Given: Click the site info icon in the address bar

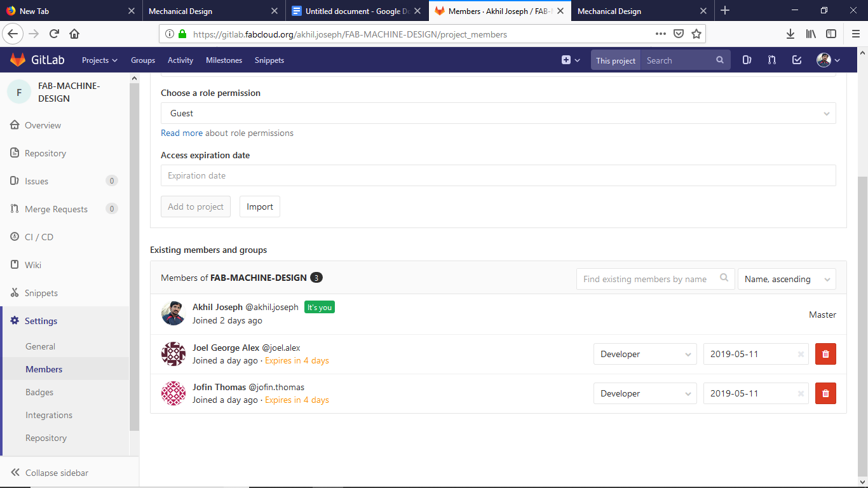Looking at the screenshot, I should [170, 34].
